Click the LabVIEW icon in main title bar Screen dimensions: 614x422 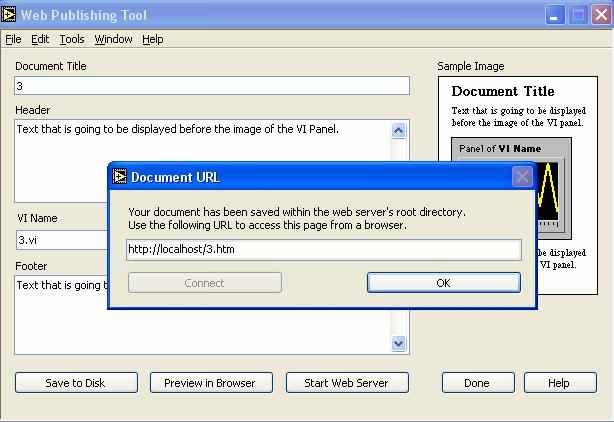tap(10, 15)
